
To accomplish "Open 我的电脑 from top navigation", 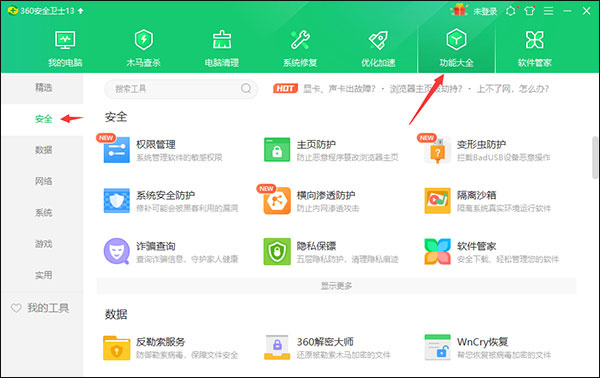I will coord(65,48).
